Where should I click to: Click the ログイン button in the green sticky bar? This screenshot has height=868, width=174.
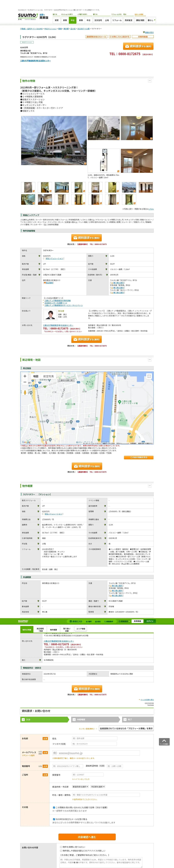point(150,621)
